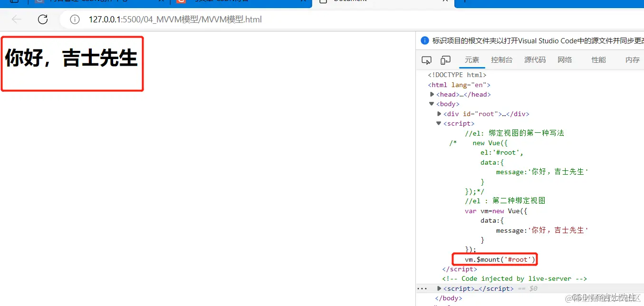Screen dimensions: 644x306
Task: Click infobar text about Visual Studio Code
Action: tap(538, 40)
